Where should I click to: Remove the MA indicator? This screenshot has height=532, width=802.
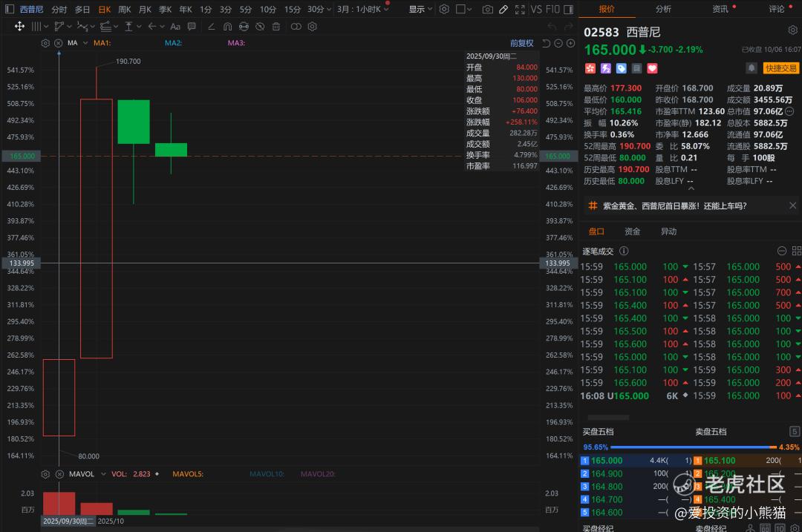click(x=59, y=44)
